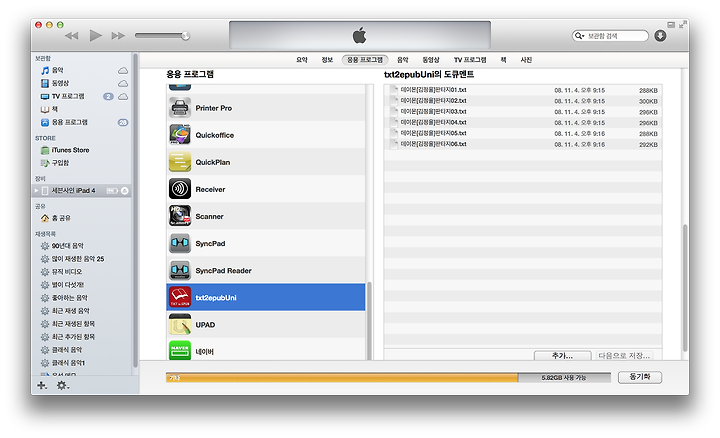Add a new playlist with plus button

click(42, 386)
